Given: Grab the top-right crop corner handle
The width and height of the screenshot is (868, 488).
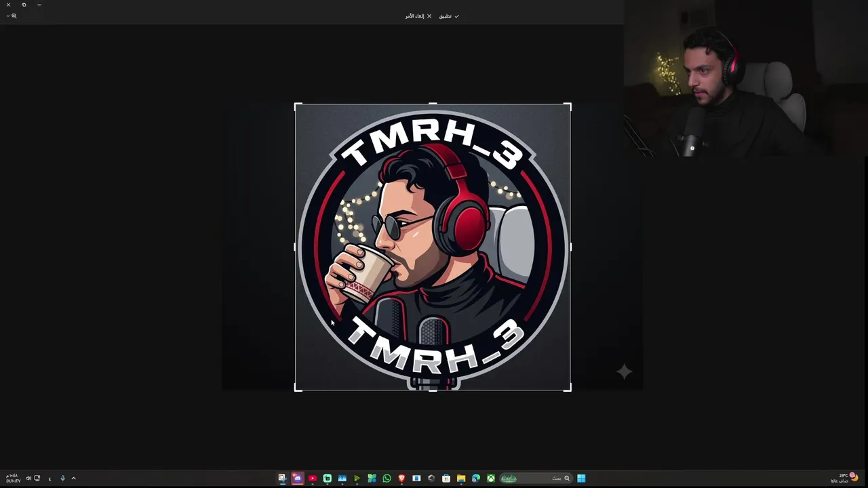Looking at the screenshot, I should click(x=569, y=106).
